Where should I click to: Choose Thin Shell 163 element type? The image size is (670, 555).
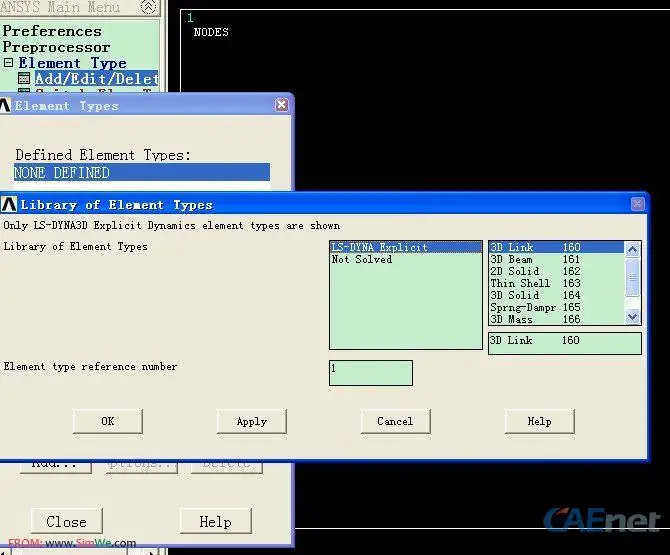(555, 283)
